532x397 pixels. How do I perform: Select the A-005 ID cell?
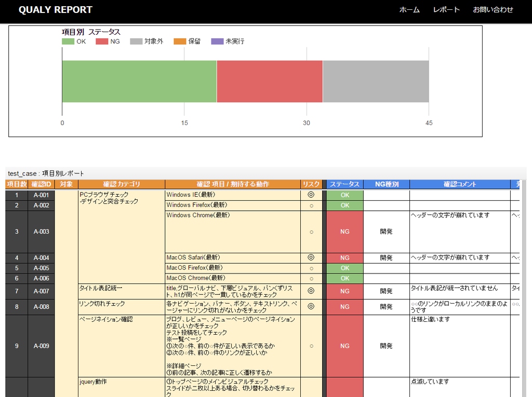41,268
